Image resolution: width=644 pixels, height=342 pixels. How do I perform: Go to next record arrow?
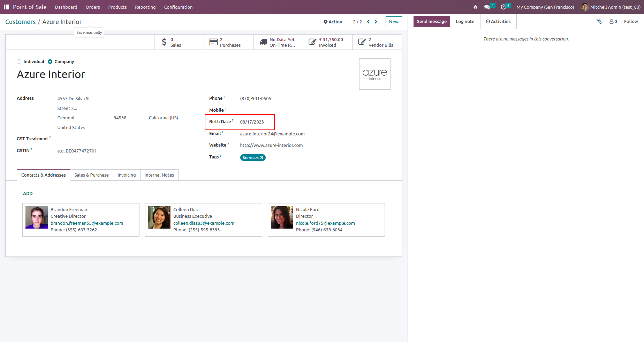pyautogui.click(x=376, y=22)
